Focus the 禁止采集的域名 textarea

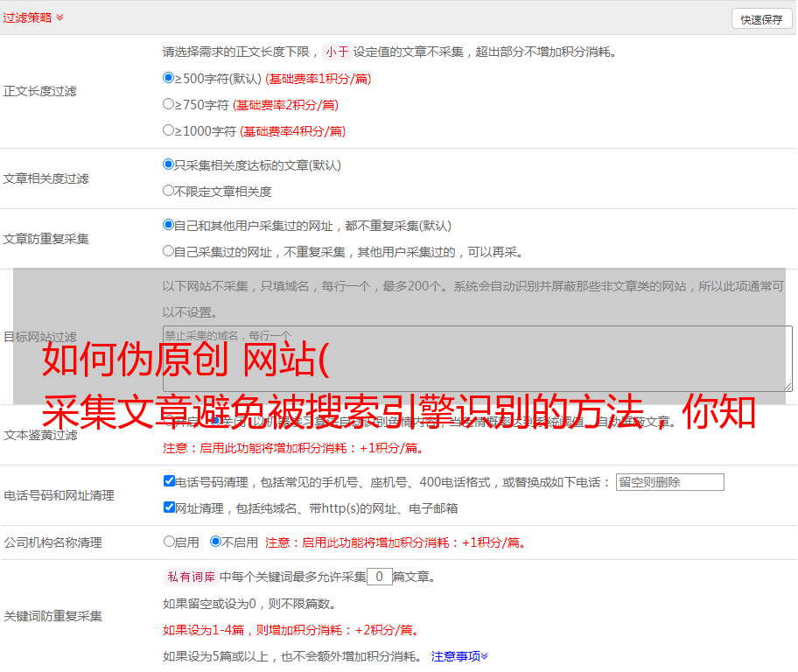pos(478,359)
